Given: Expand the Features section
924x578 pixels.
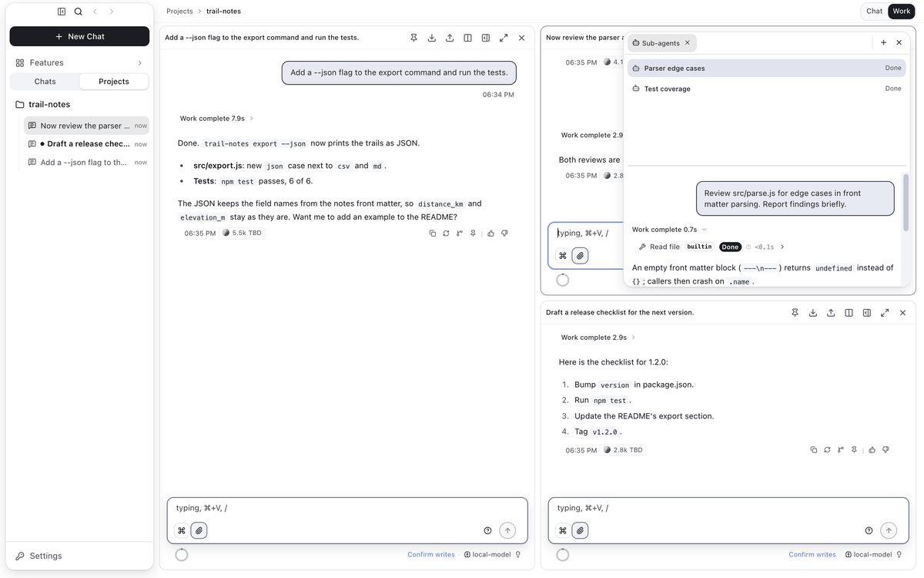Looking at the screenshot, I should pos(139,63).
